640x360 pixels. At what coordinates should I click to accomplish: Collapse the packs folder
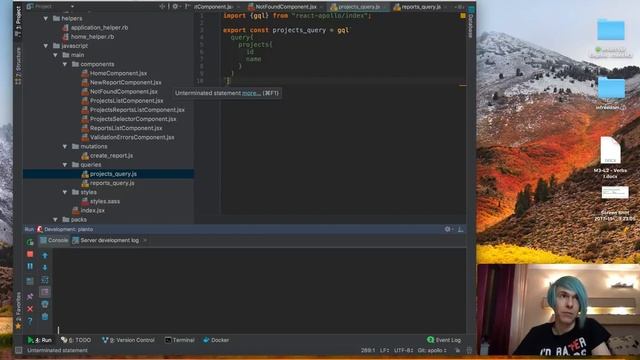55,220
